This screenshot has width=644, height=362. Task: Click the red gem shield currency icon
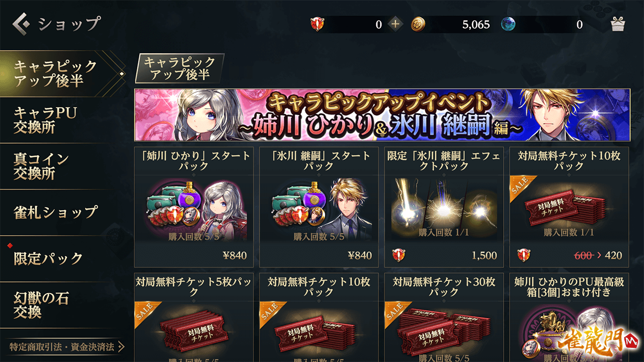pos(317,24)
